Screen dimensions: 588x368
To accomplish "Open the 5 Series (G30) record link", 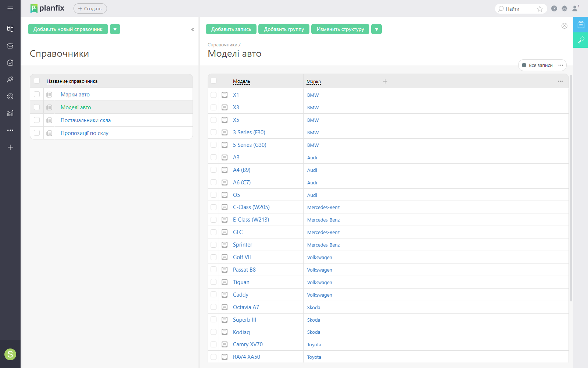I will (x=250, y=145).
